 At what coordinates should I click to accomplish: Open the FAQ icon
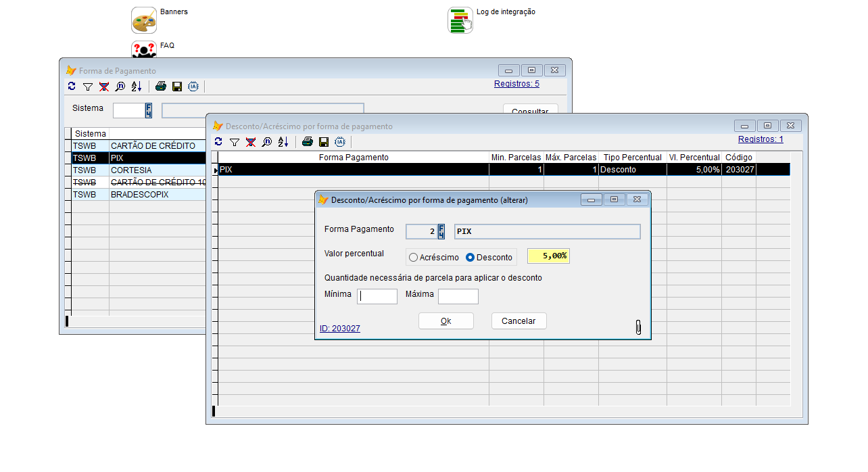(x=143, y=49)
